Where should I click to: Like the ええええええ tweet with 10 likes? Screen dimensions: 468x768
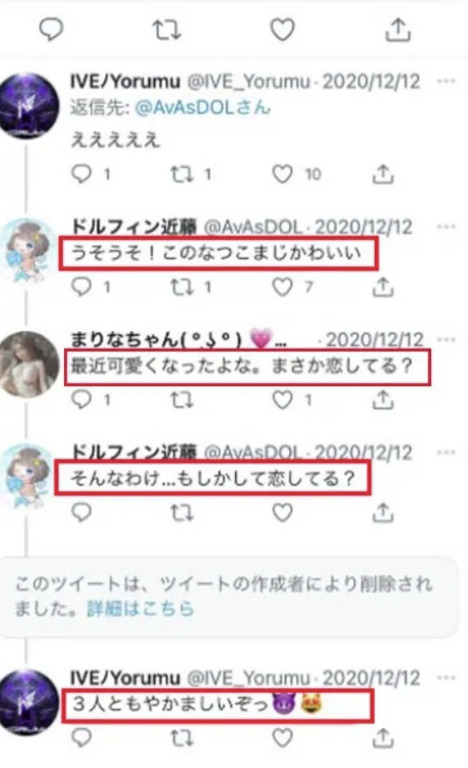pyautogui.click(x=282, y=174)
